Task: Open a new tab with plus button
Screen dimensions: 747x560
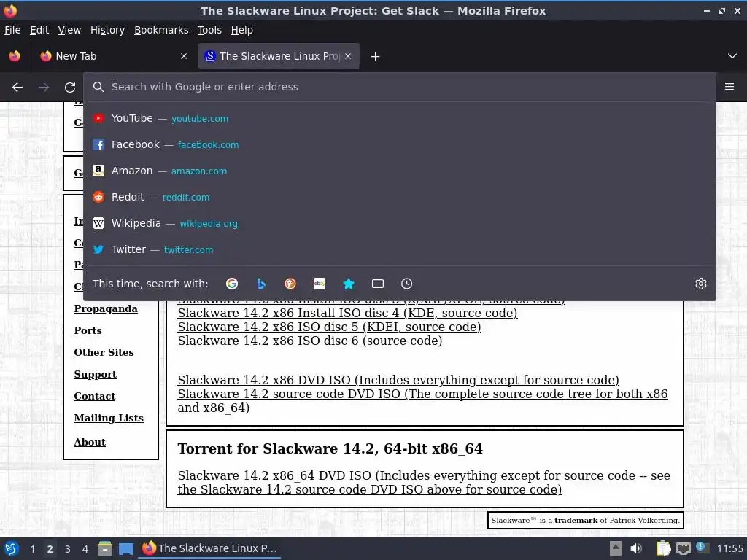Action: point(376,57)
